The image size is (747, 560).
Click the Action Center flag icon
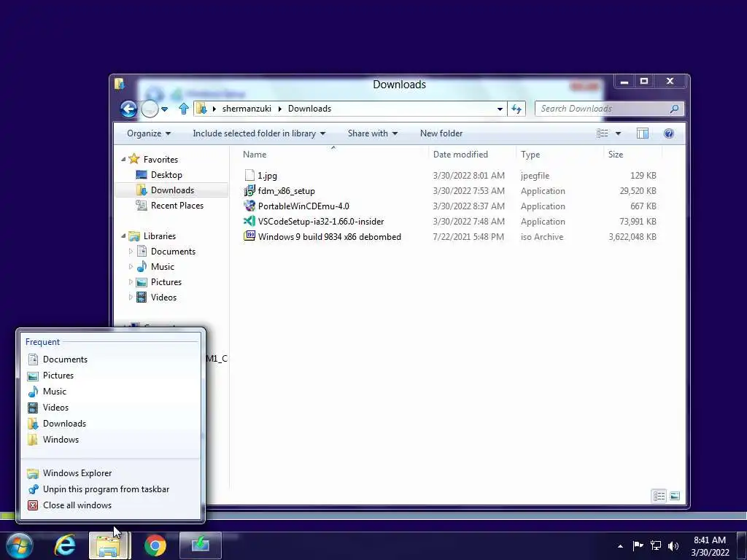(638, 545)
